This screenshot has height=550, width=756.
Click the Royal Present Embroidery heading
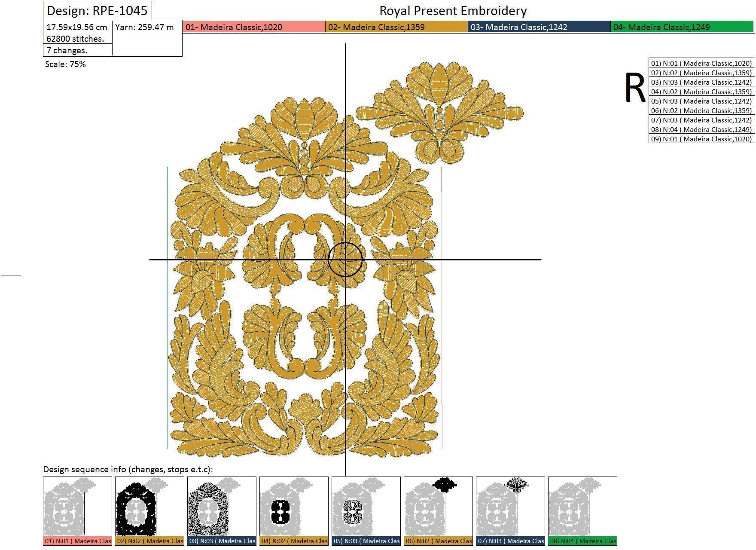point(453,11)
